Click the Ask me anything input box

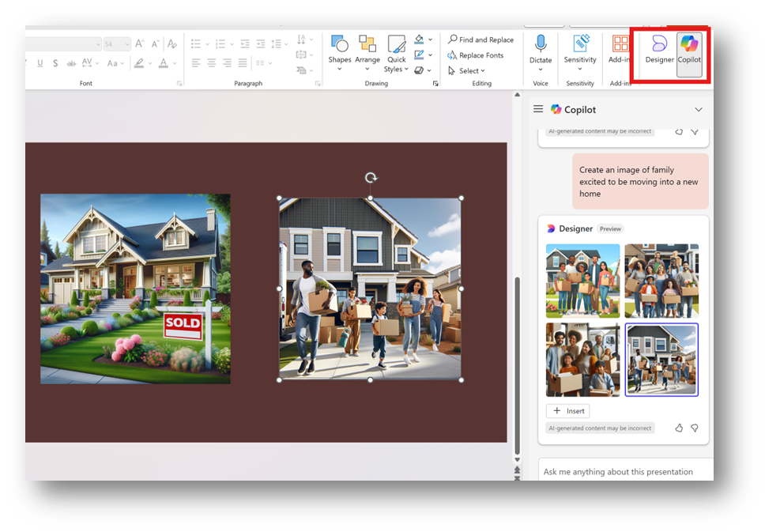(625, 470)
